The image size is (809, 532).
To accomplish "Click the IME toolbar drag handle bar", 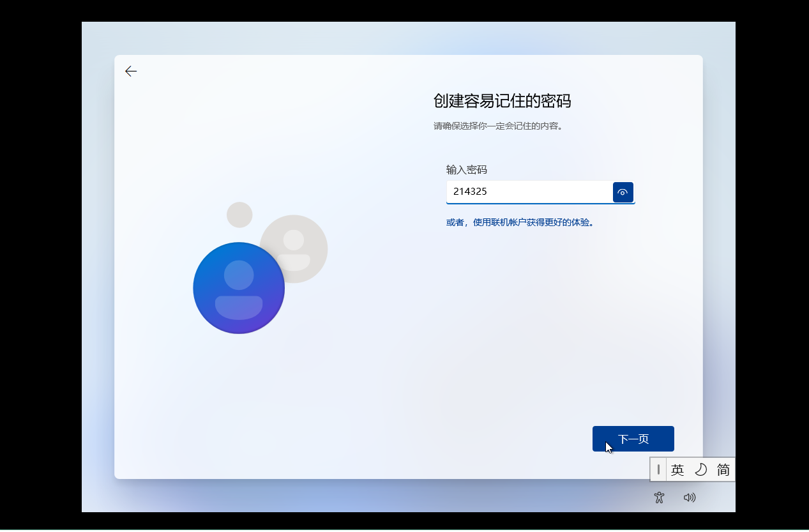I will click(658, 469).
